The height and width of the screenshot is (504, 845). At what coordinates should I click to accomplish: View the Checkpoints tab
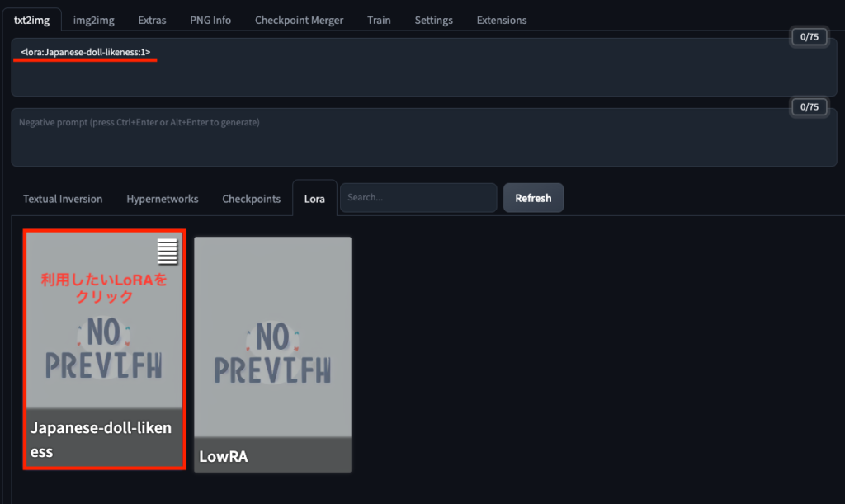point(251,198)
